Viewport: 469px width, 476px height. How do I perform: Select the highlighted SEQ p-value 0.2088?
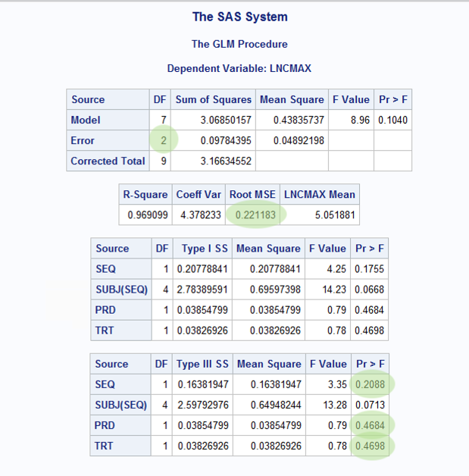point(372,384)
